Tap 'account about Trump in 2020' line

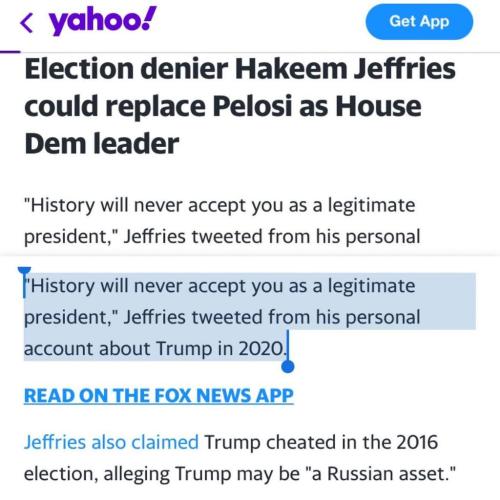pos(155,349)
